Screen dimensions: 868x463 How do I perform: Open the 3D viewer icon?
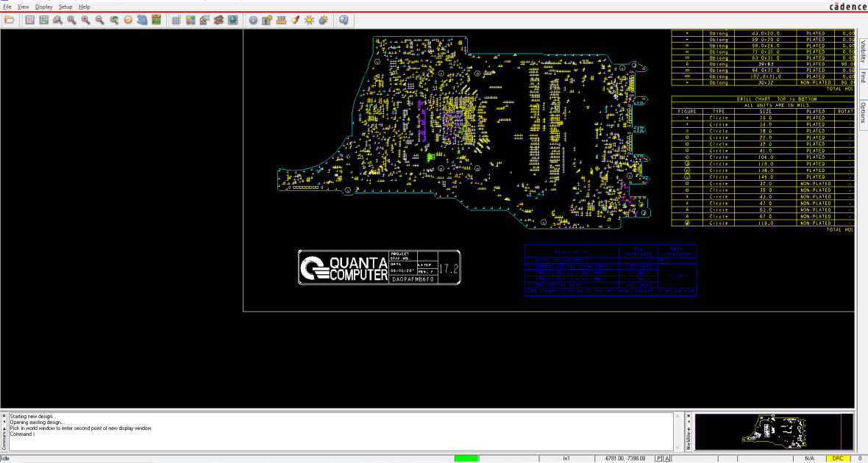[142, 20]
